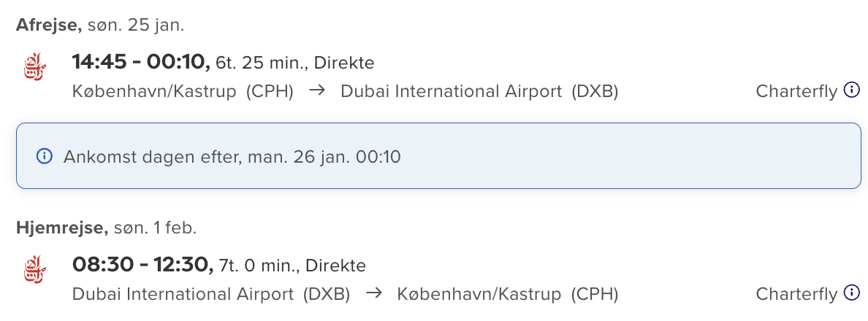Click the '6t. 25 min., Direkte' duration text

pyautogui.click(x=295, y=63)
